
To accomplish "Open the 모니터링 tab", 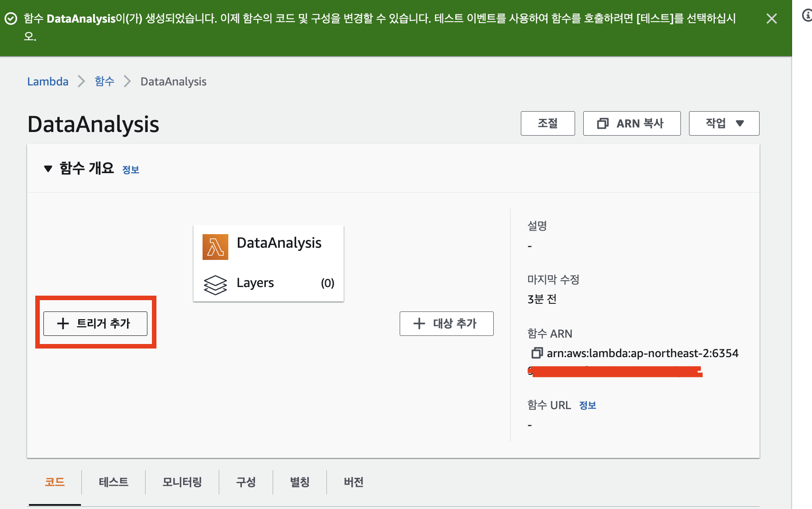I will coord(182,482).
